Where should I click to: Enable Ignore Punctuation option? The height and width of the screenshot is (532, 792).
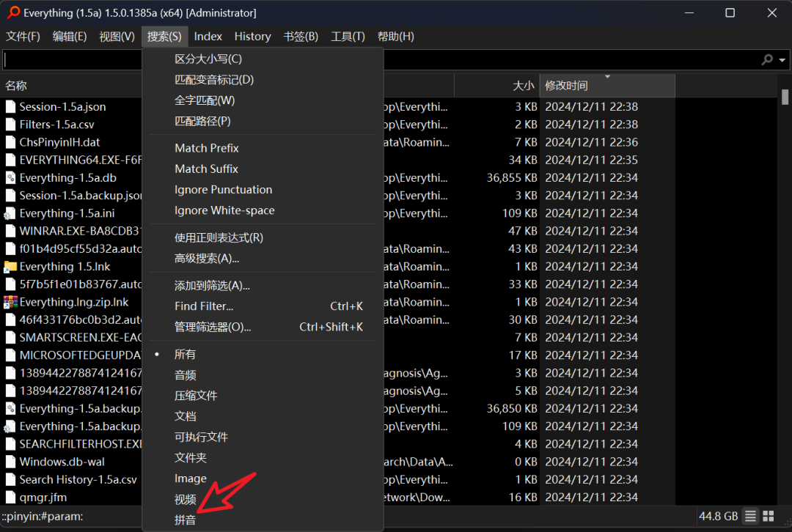(263, 189)
